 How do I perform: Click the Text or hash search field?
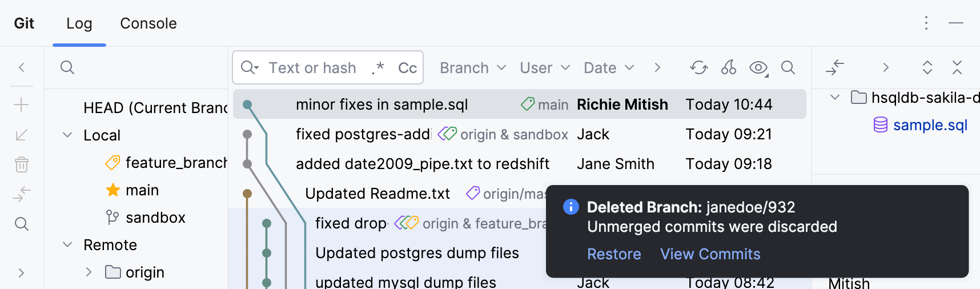312,68
